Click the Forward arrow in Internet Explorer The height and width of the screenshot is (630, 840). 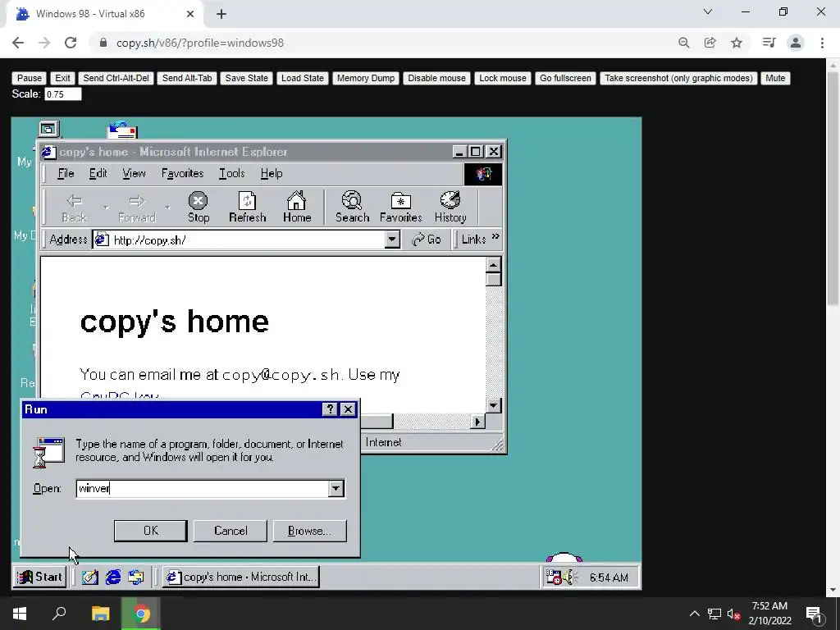[137, 207]
